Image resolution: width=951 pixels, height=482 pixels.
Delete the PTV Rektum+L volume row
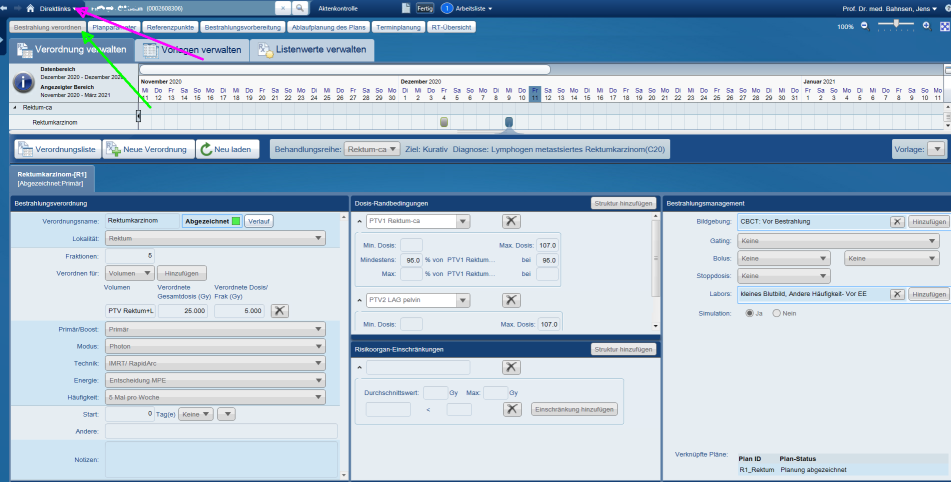[x=280, y=311]
